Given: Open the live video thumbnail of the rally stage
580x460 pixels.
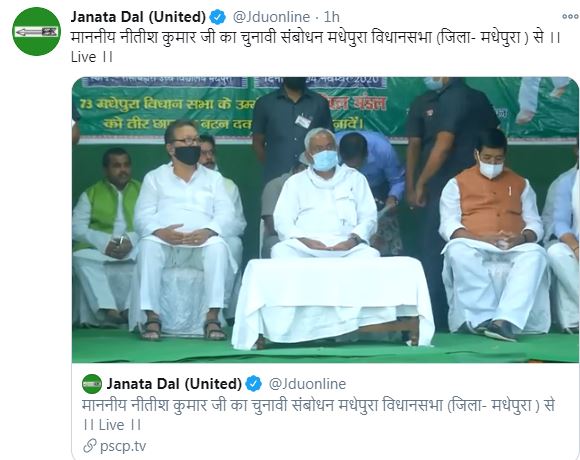Looking at the screenshot, I should pyautogui.click(x=325, y=220).
